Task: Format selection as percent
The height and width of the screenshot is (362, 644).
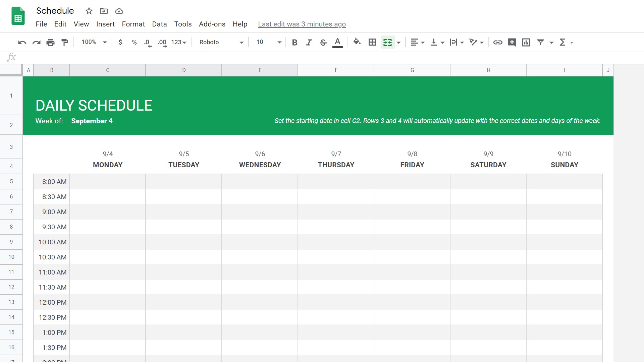Action: (x=134, y=42)
